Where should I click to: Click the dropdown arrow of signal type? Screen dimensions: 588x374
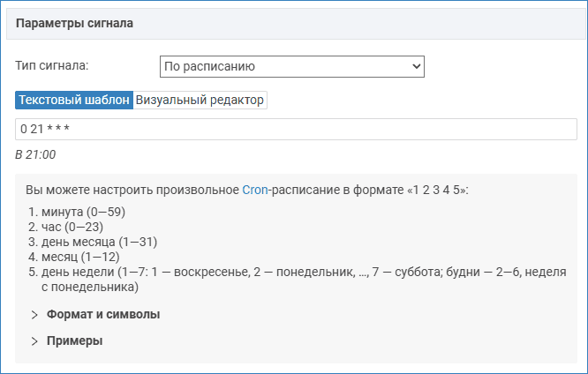(416, 67)
